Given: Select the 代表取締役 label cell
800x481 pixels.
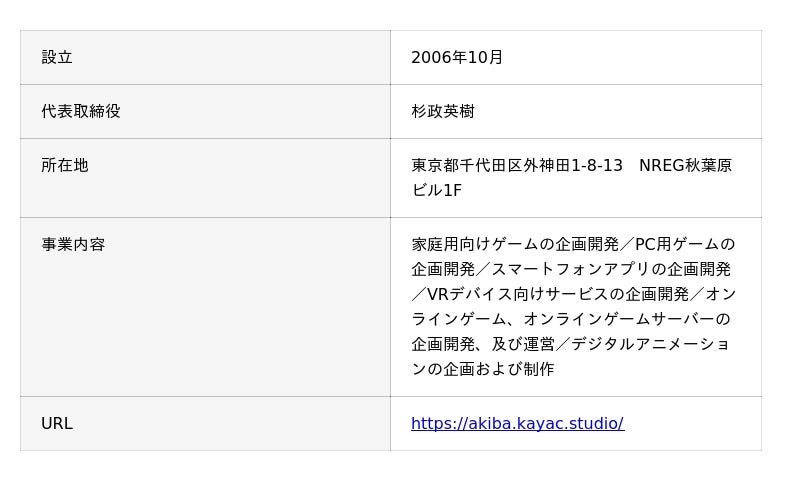Looking at the screenshot, I should (x=81, y=111).
